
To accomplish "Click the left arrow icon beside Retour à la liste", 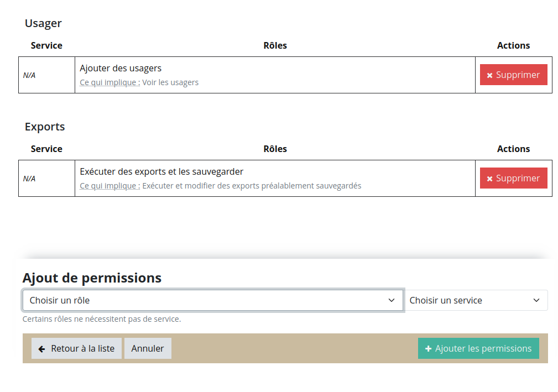I will pyautogui.click(x=42, y=349).
